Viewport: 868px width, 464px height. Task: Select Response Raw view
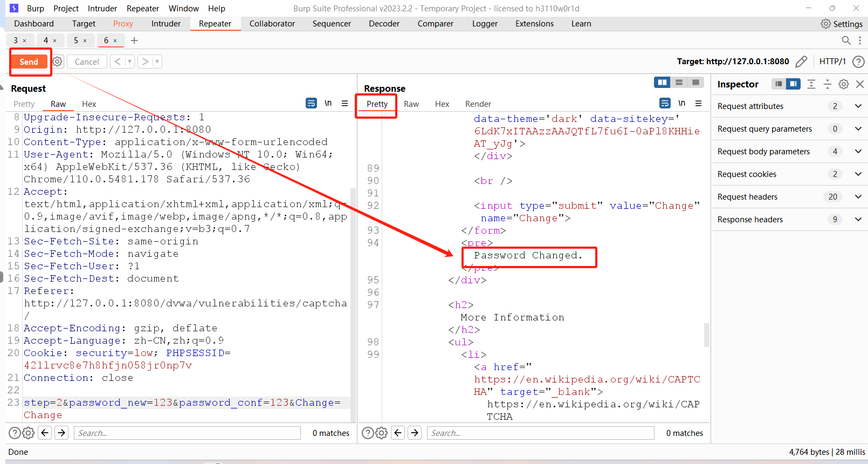[x=411, y=104]
